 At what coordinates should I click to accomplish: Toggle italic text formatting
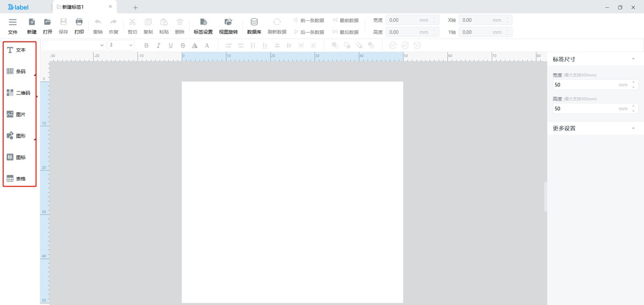click(x=158, y=46)
